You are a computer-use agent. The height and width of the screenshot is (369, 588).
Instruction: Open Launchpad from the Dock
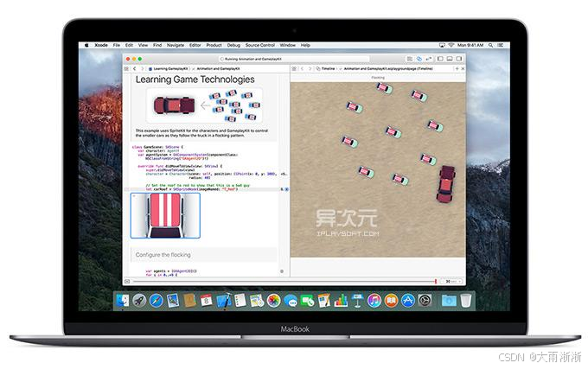click(x=139, y=301)
